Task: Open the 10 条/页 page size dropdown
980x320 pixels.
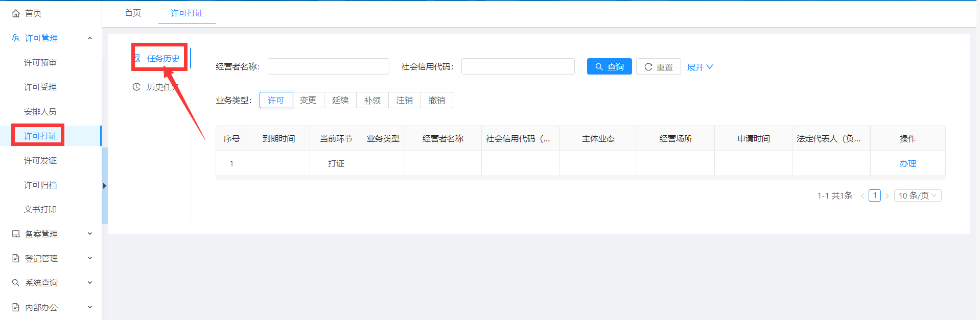Action: coord(917,196)
